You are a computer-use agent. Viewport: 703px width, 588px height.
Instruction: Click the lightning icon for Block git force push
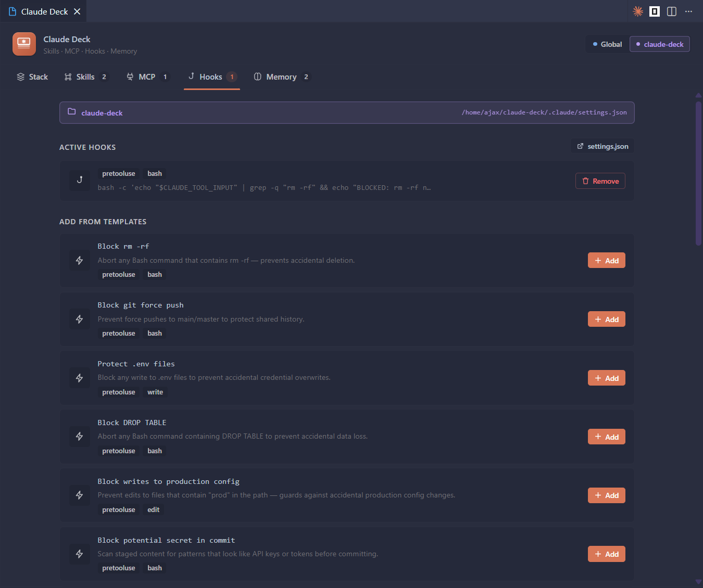[80, 319]
